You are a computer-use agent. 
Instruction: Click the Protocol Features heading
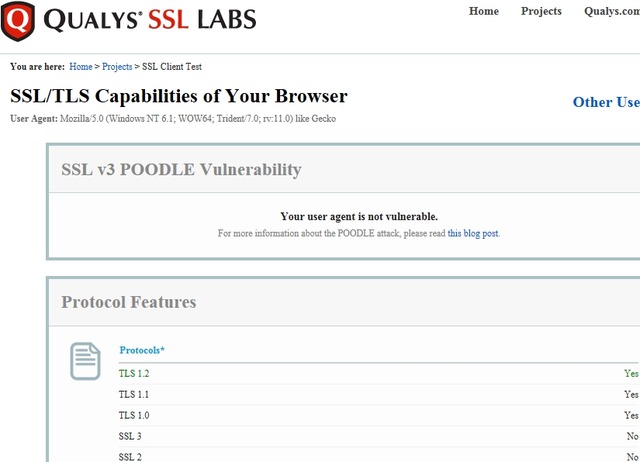point(129,302)
